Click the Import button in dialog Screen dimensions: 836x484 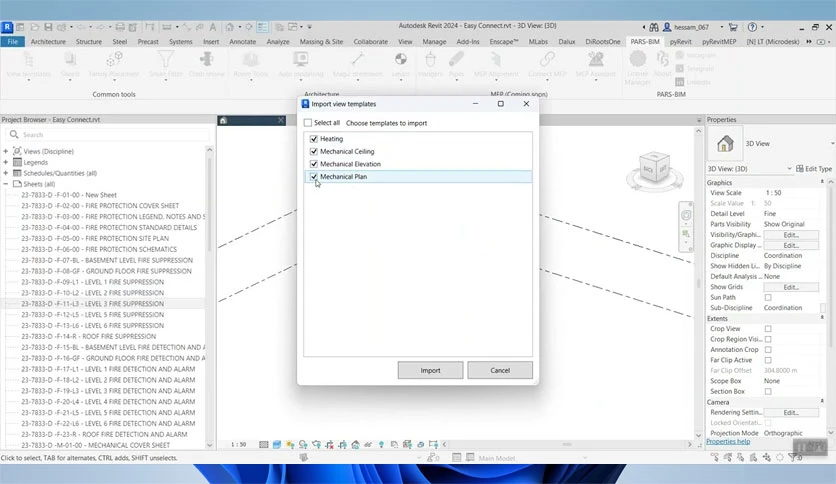point(430,370)
